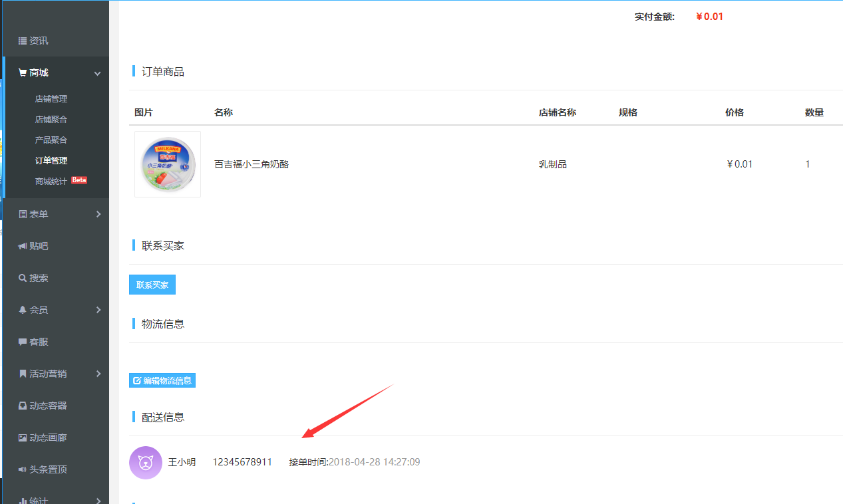Click the 联系买家 button
Screen dimensions: 843x504
(x=152, y=285)
